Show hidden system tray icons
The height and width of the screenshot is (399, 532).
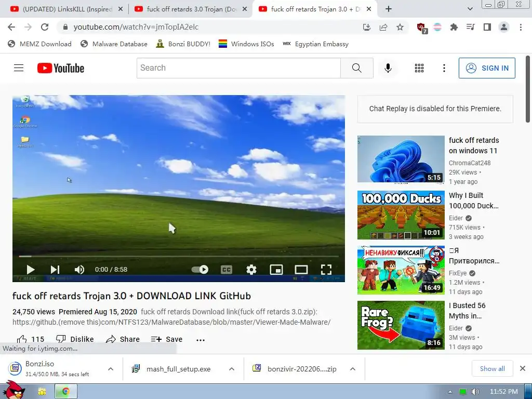point(450,392)
